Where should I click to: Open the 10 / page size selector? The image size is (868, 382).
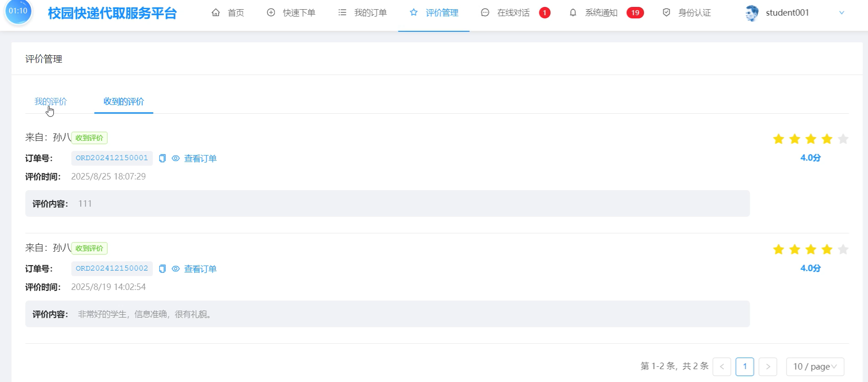point(815,367)
